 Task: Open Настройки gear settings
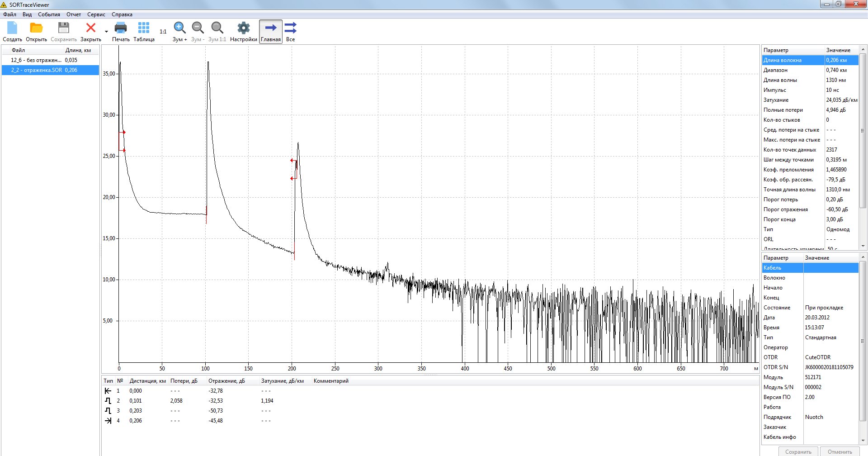point(243,31)
